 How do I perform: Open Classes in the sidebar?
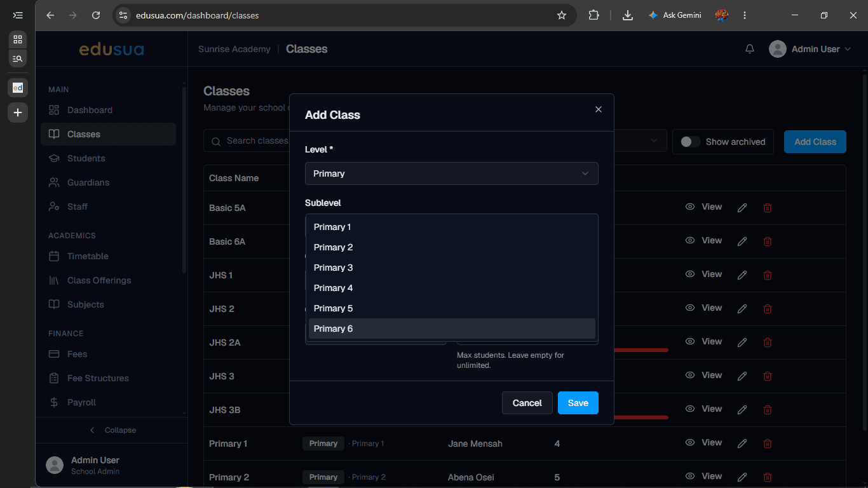[108, 134]
